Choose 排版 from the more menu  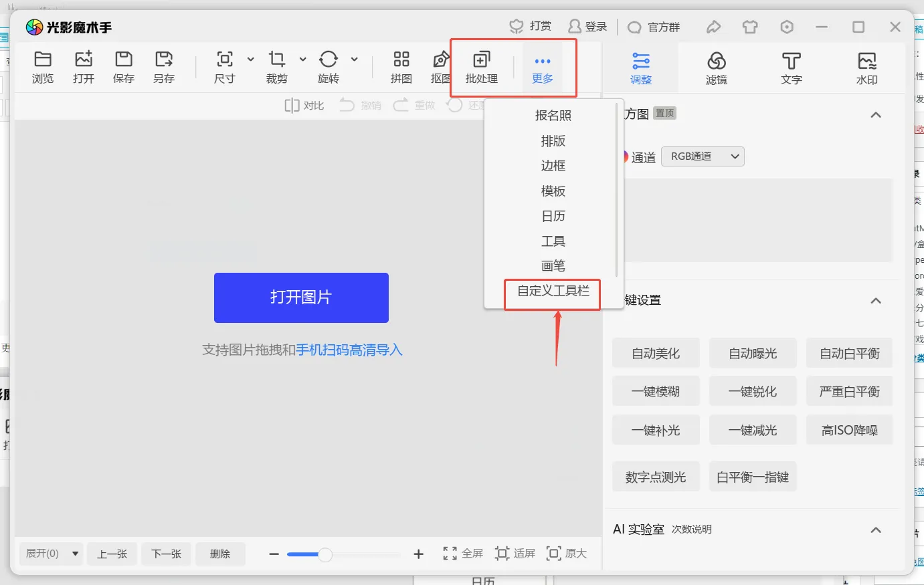[x=553, y=141]
